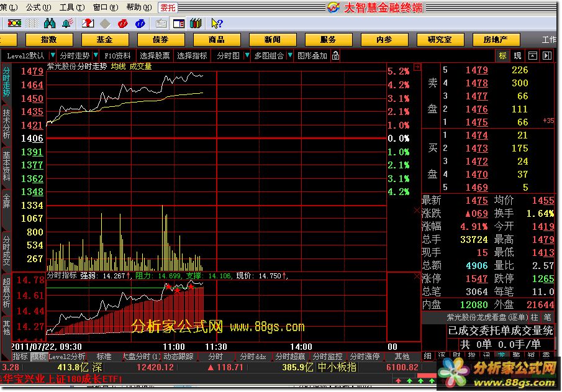The image size is (562, 392).
Task: Switch to the 分时ddx bottom tab
Action: [x=253, y=357]
